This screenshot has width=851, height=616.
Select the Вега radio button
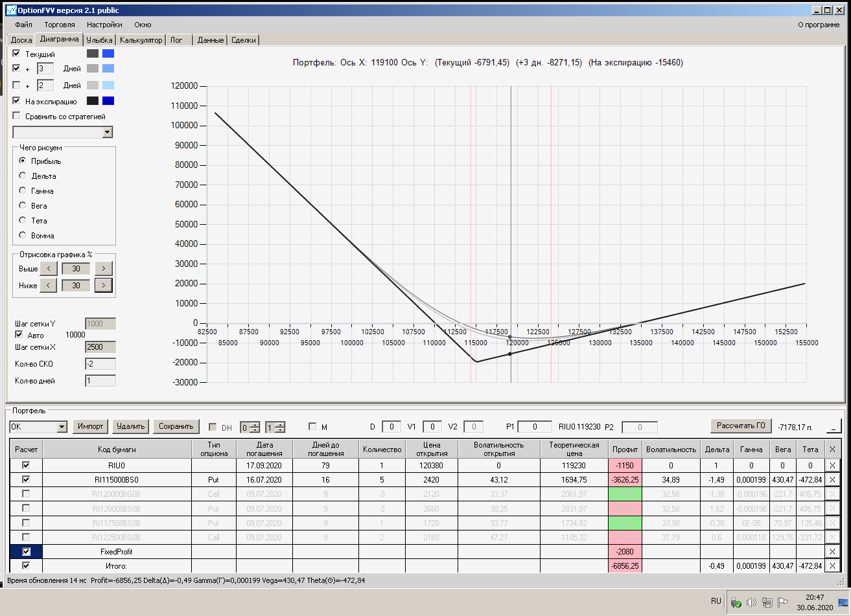coord(23,205)
